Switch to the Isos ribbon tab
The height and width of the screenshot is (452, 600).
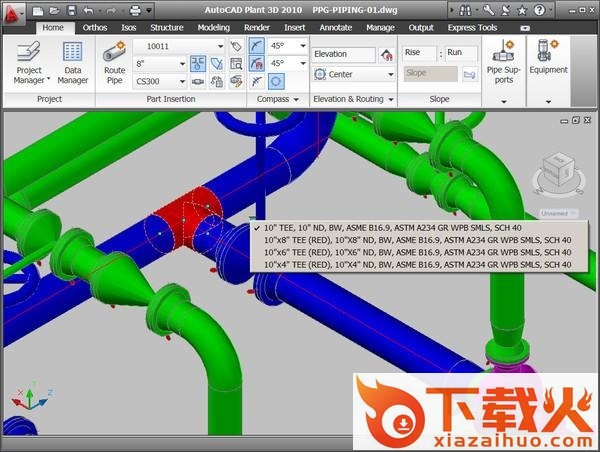coord(129,28)
